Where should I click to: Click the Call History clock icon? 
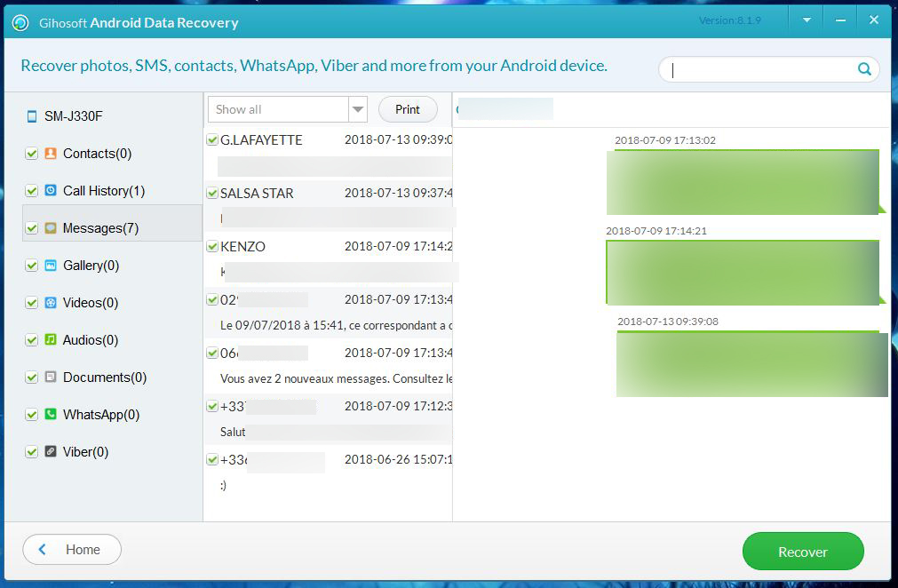[x=51, y=190]
